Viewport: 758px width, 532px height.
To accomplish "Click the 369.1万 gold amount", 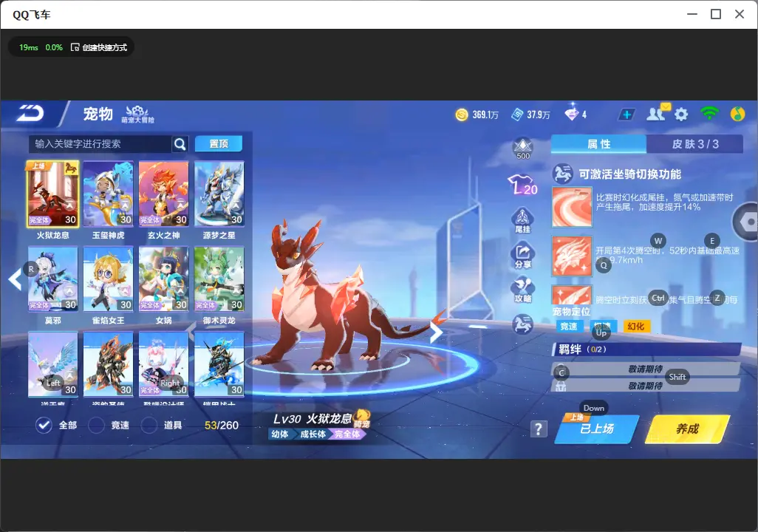I will click(x=485, y=115).
